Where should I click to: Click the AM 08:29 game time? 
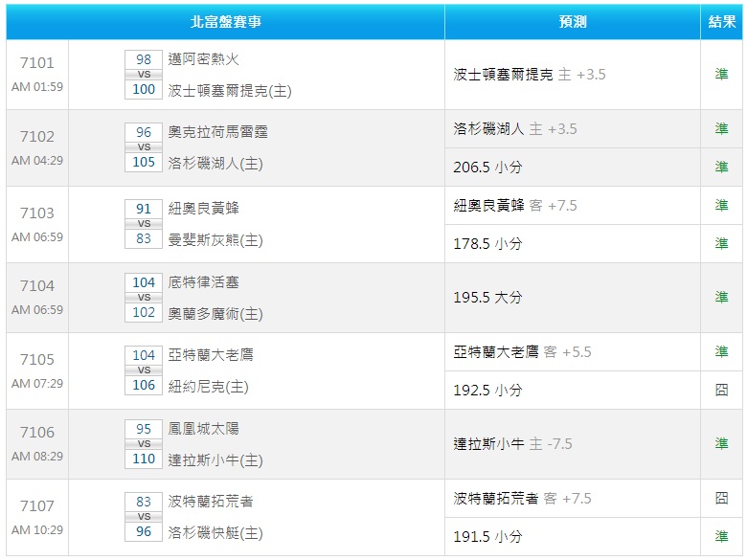[37, 457]
